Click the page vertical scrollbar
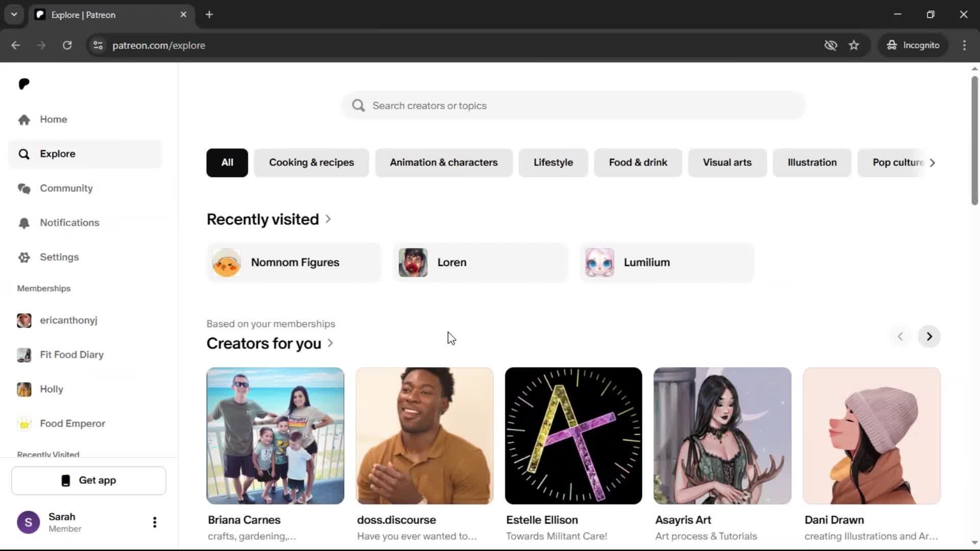The width and height of the screenshot is (980, 551). tap(974, 141)
